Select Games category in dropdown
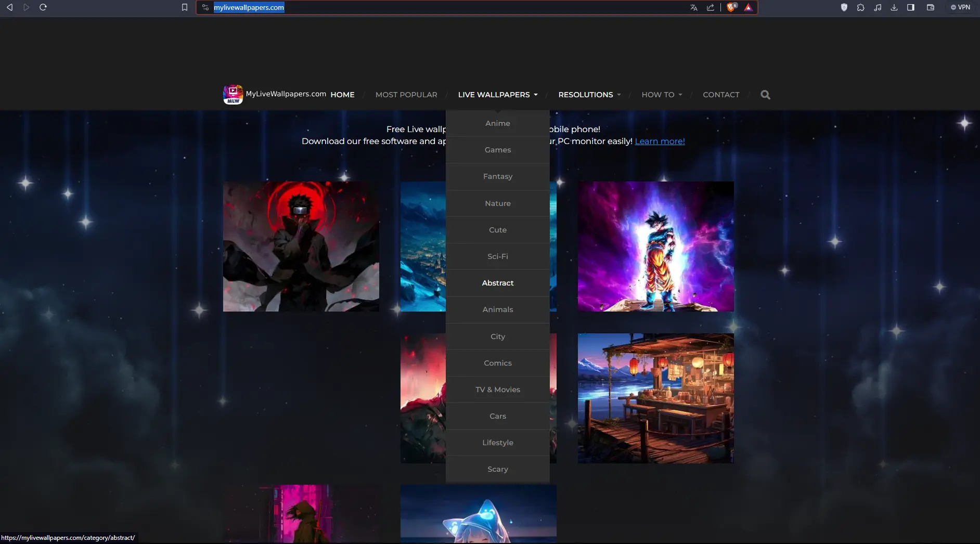980x544 pixels. (x=498, y=150)
